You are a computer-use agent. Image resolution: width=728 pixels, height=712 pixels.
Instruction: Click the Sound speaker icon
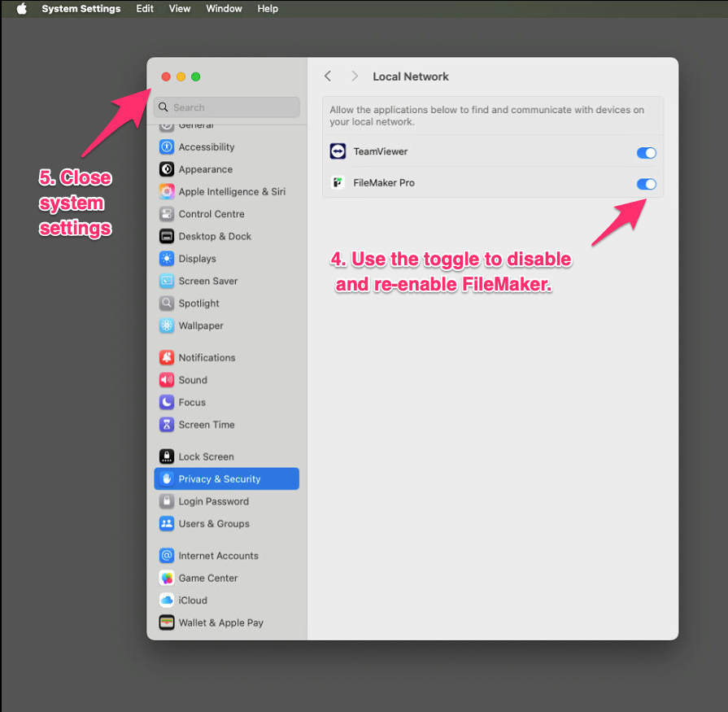click(167, 379)
